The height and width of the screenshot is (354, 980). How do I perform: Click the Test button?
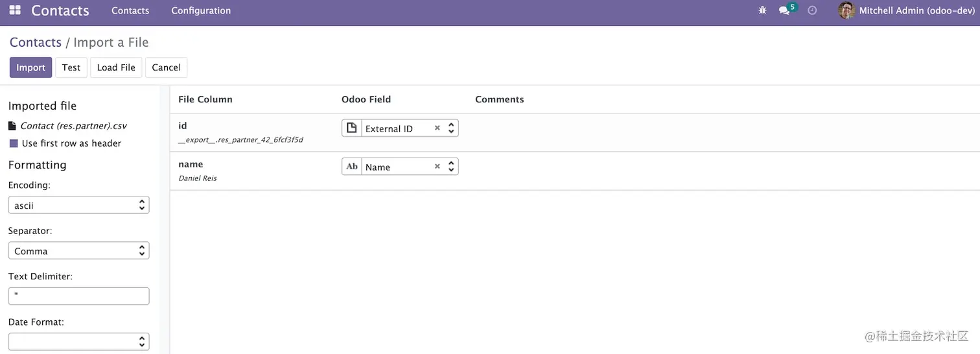pos(71,67)
